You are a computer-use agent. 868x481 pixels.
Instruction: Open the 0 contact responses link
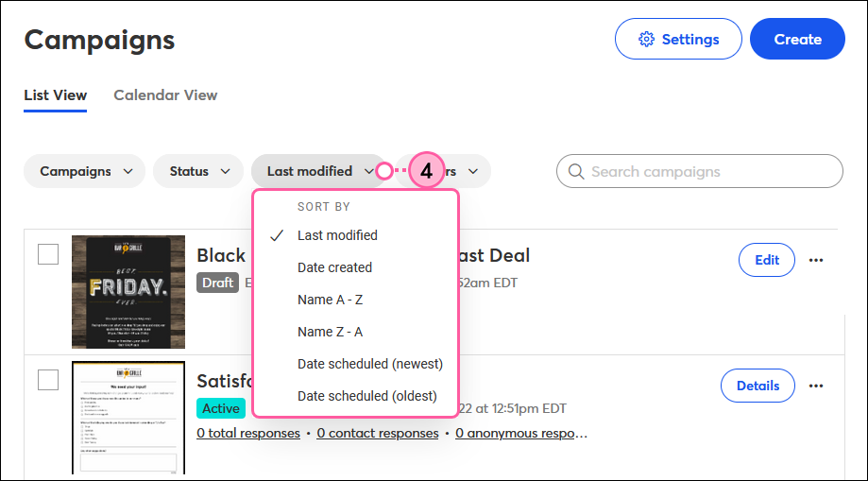point(378,434)
